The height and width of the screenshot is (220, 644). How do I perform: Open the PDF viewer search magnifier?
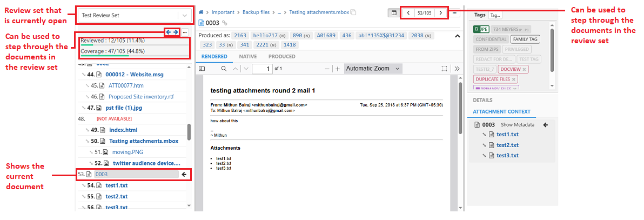(x=224, y=69)
